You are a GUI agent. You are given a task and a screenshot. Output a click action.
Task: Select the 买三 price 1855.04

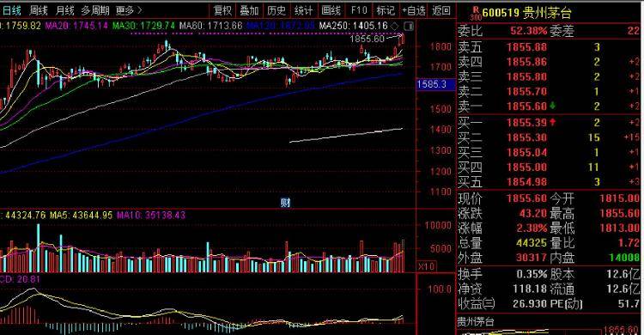[526, 152]
